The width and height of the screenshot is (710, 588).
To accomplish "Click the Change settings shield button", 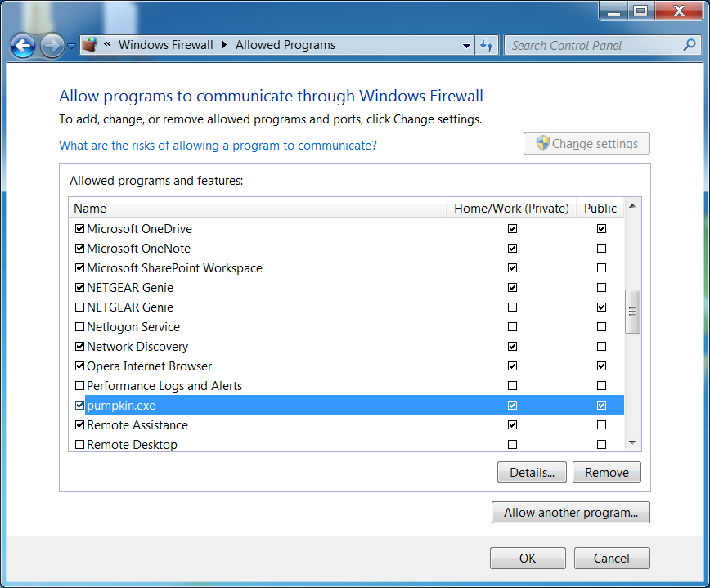I will tap(586, 144).
